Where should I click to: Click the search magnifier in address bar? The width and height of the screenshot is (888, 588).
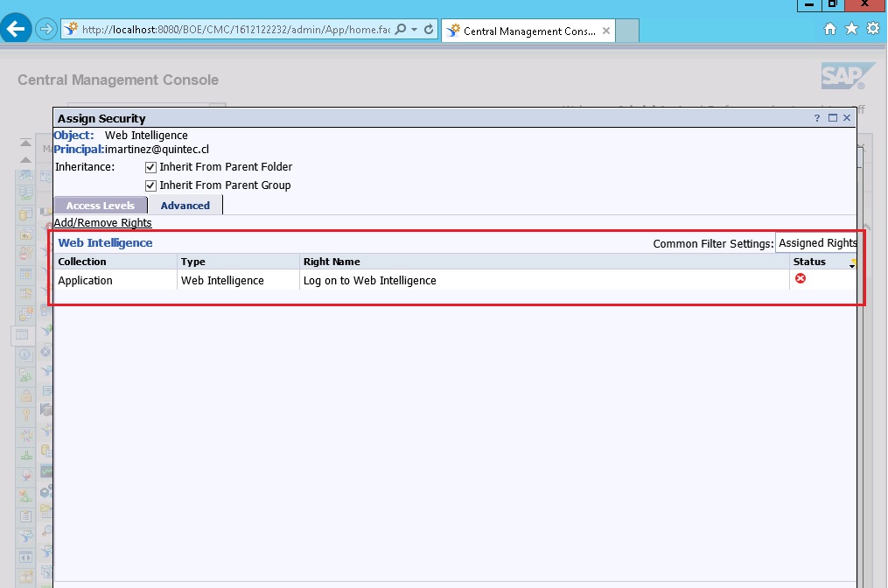[401, 30]
